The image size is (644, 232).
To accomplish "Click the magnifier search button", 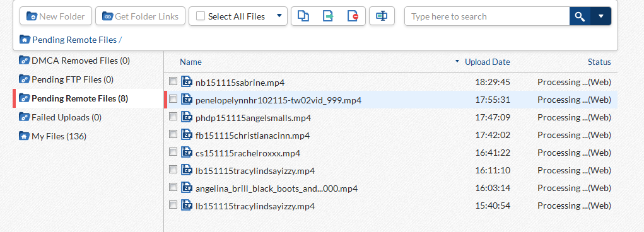I will click(x=580, y=16).
